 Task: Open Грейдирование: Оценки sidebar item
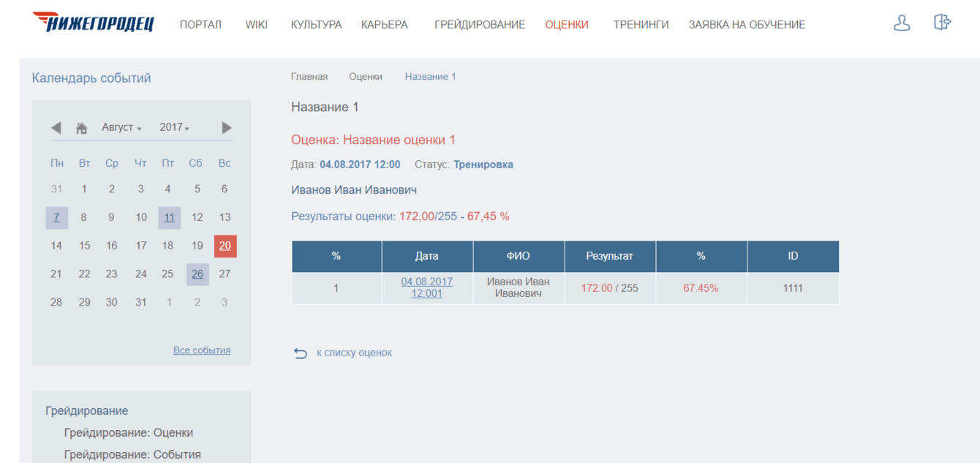pyautogui.click(x=129, y=432)
